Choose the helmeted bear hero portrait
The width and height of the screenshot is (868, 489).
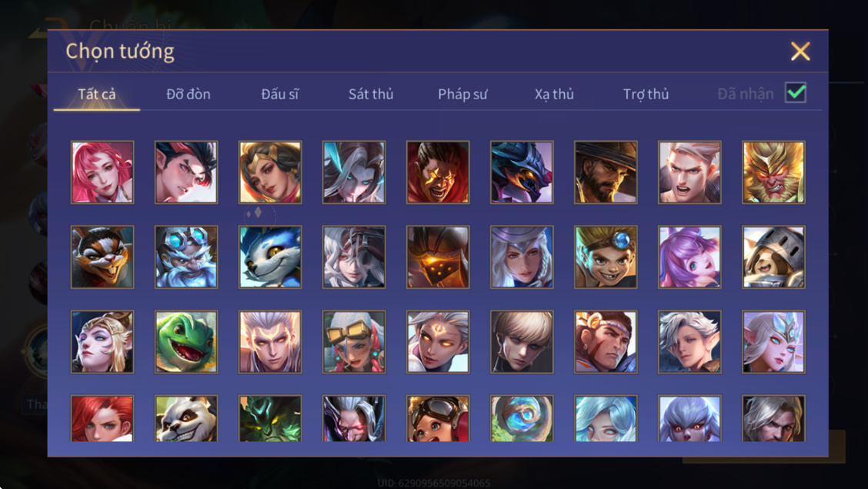(773, 257)
